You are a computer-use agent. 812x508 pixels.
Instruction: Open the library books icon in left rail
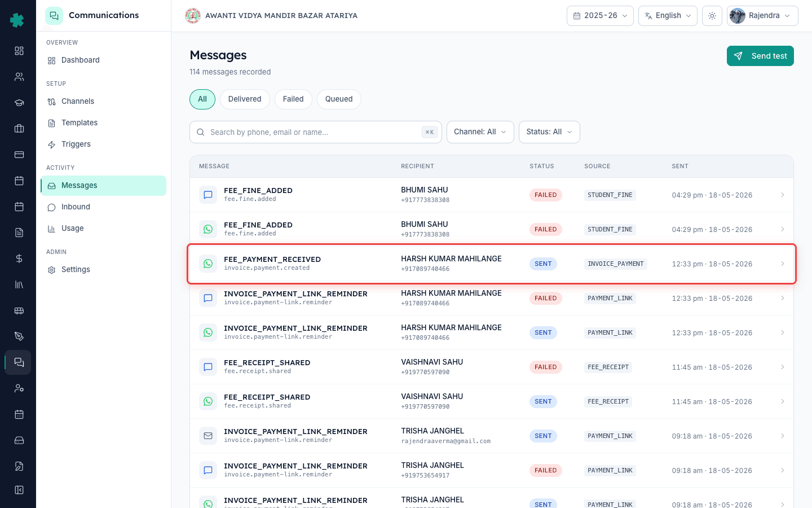(19, 284)
